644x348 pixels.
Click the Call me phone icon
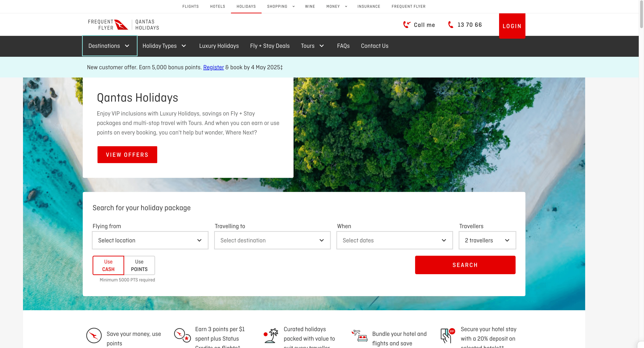406,24
